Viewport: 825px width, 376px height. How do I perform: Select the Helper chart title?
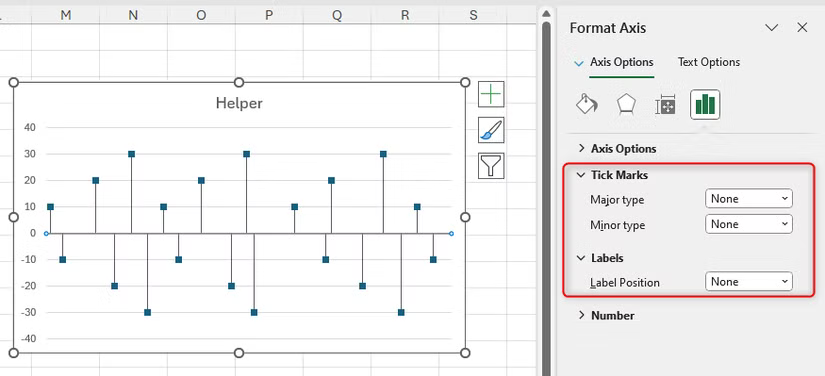pos(239,103)
